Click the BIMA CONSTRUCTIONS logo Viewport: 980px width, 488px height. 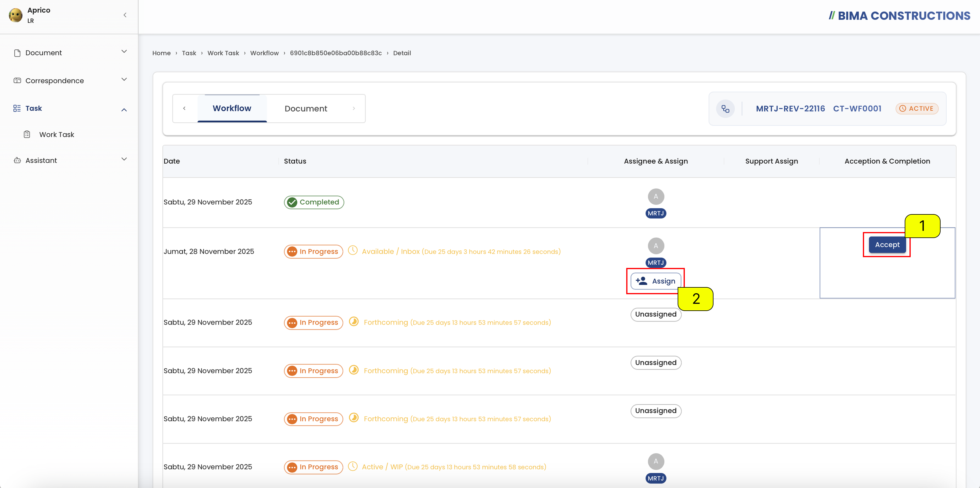click(899, 16)
